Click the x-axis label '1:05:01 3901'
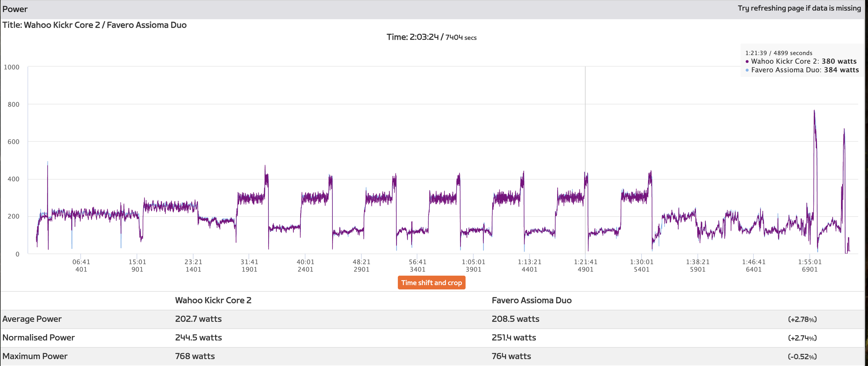Screen dimensions: 868x366 point(473,265)
